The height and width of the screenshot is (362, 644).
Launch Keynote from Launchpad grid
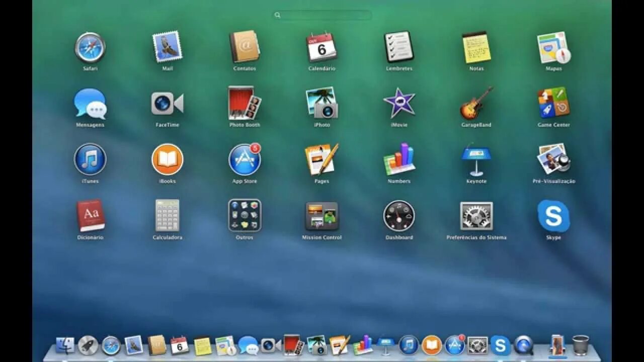pos(476,159)
